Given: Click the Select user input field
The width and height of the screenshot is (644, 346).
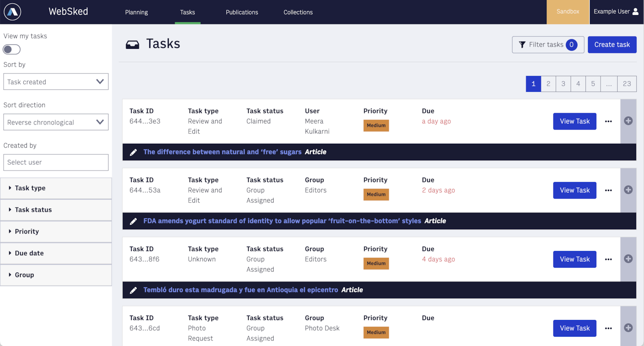Looking at the screenshot, I should (x=55, y=162).
